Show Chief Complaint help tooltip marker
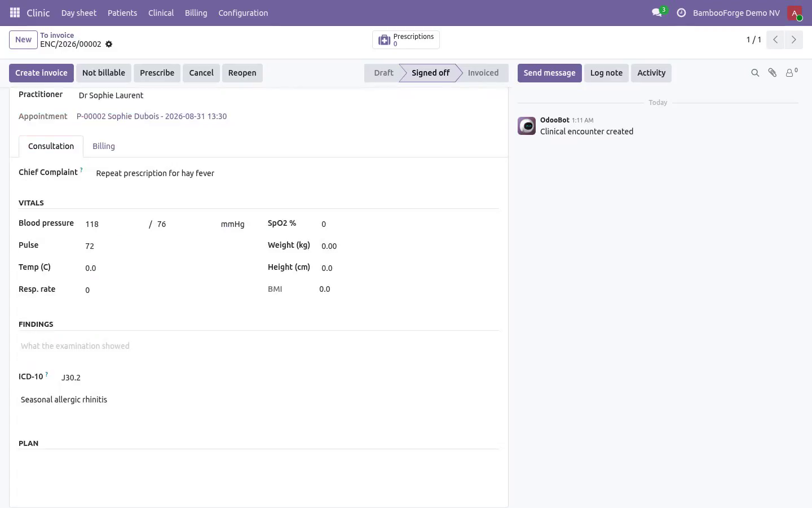 tap(81, 169)
